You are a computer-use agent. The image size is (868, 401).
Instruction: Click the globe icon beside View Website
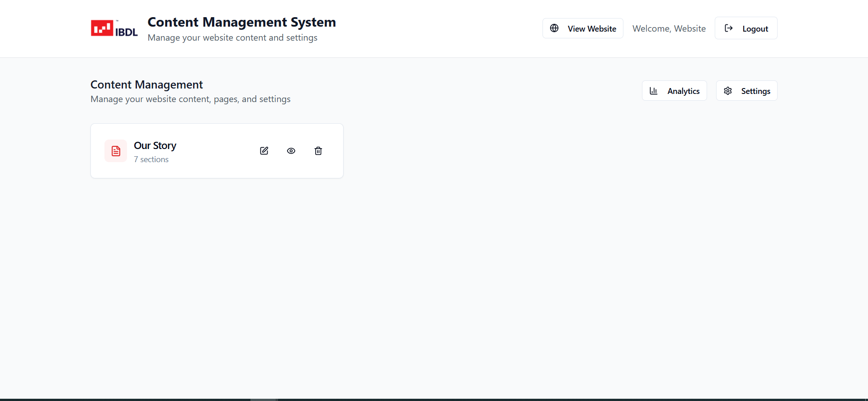click(554, 28)
